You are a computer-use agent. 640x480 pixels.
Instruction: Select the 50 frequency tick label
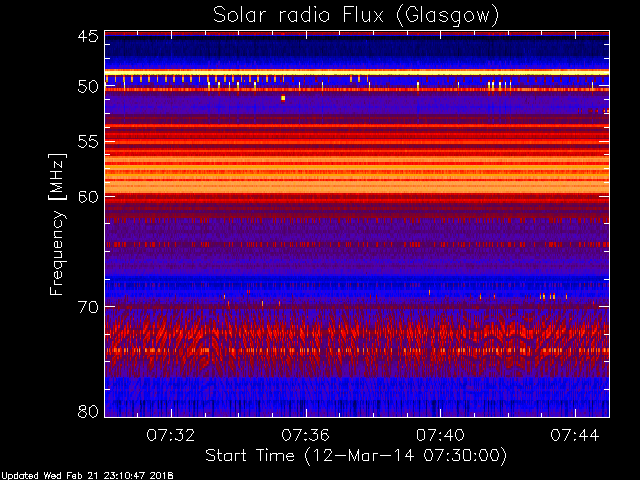pyautogui.click(x=88, y=87)
